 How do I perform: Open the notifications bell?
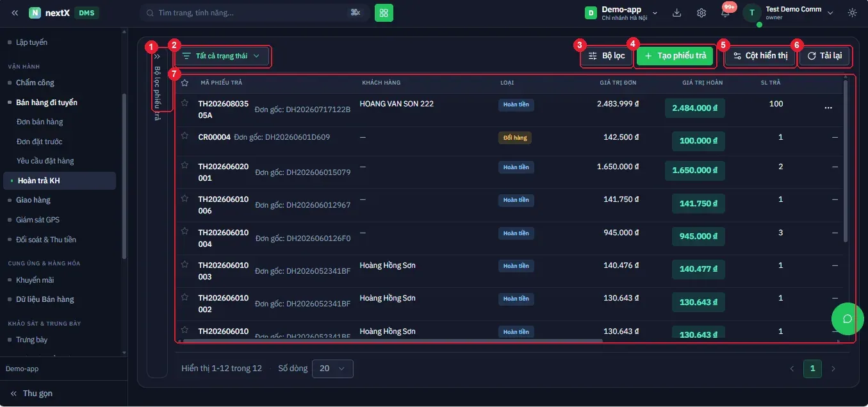(x=725, y=13)
